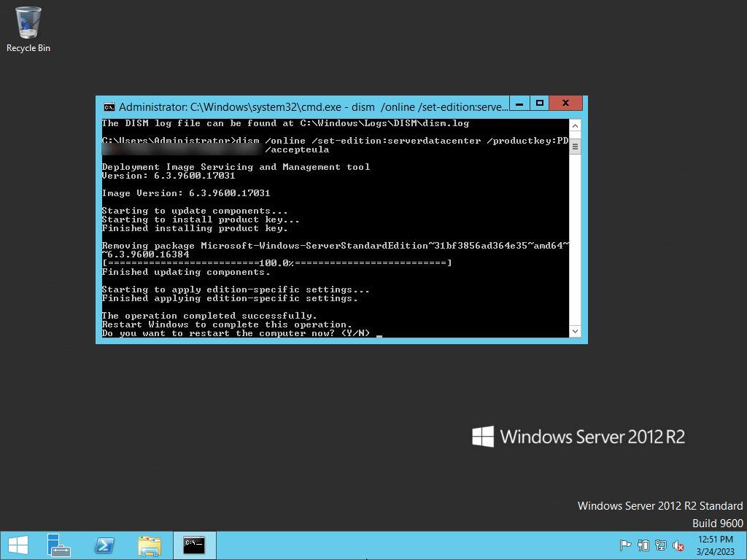
Task: Open File Explorer from the taskbar
Action: (x=149, y=545)
